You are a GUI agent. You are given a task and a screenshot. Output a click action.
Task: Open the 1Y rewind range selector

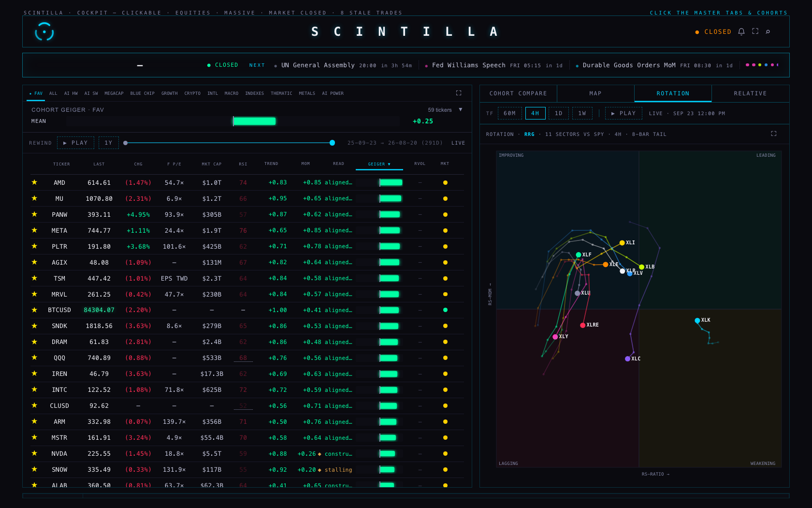108,143
